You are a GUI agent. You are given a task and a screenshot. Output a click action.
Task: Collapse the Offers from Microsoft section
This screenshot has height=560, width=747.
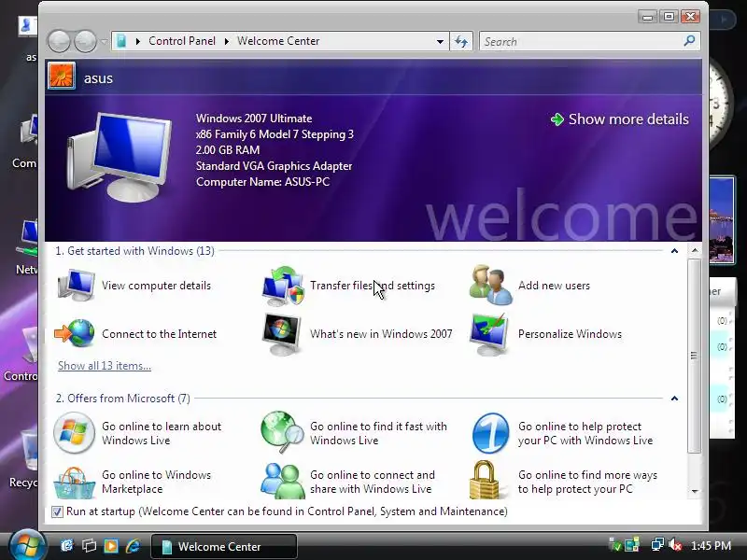[674, 399]
